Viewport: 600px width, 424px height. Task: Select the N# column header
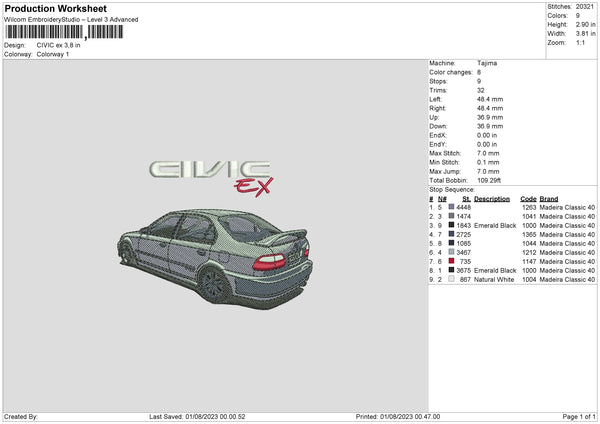(442, 199)
